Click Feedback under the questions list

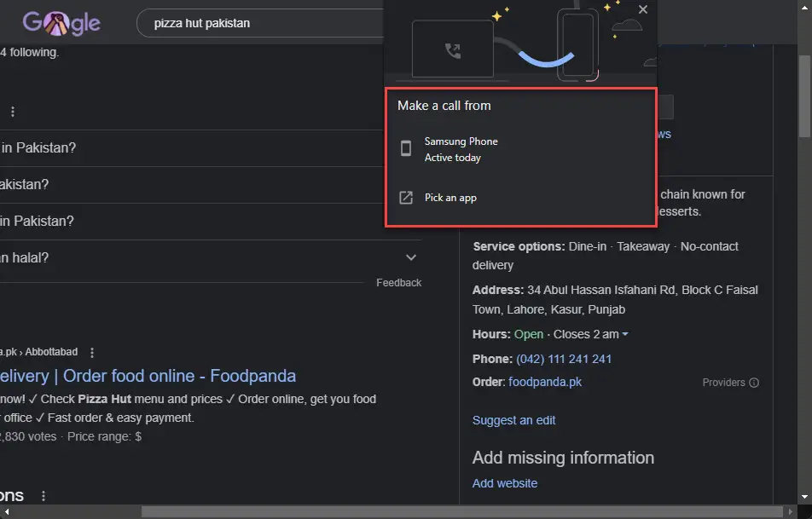tap(398, 283)
